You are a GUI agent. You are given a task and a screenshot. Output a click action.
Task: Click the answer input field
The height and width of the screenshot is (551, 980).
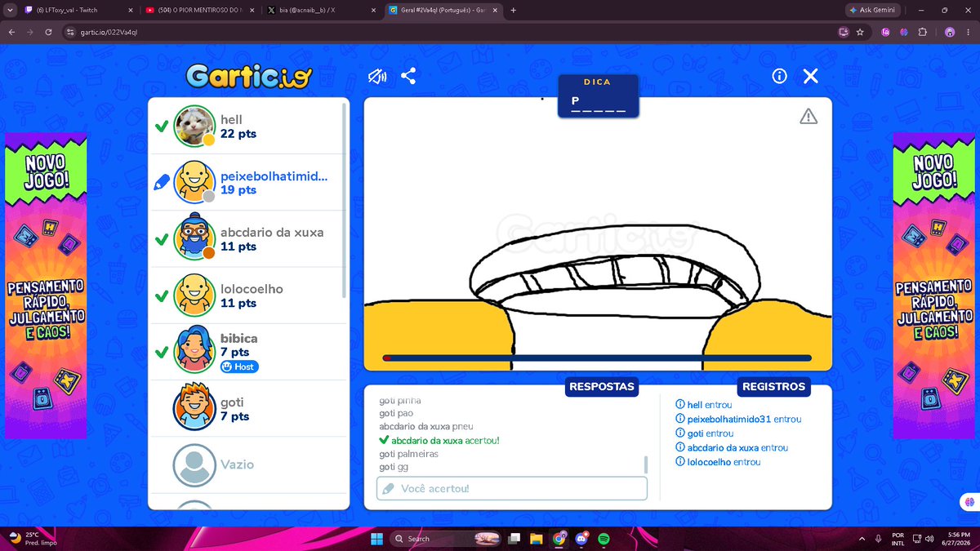pos(512,488)
